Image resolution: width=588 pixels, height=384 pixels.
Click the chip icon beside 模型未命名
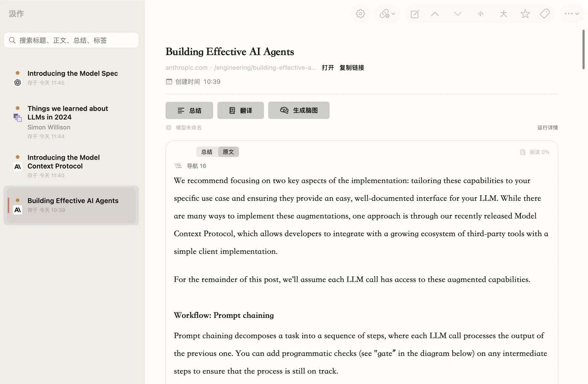pyautogui.click(x=168, y=128)
